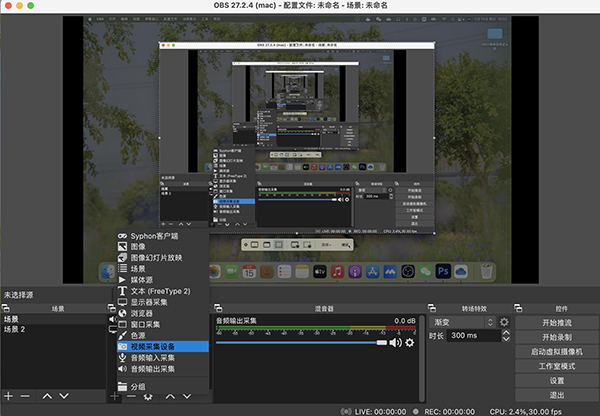Pick the 图像 image source icon
The image size is (600, 416).
click(x=122, y=247)
